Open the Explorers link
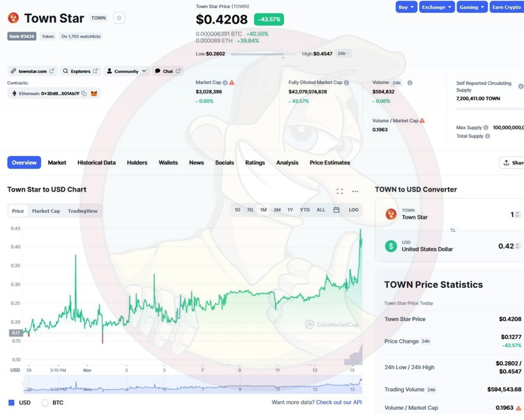The height and width of the screenshot is (420, 524). pos(80,71)
